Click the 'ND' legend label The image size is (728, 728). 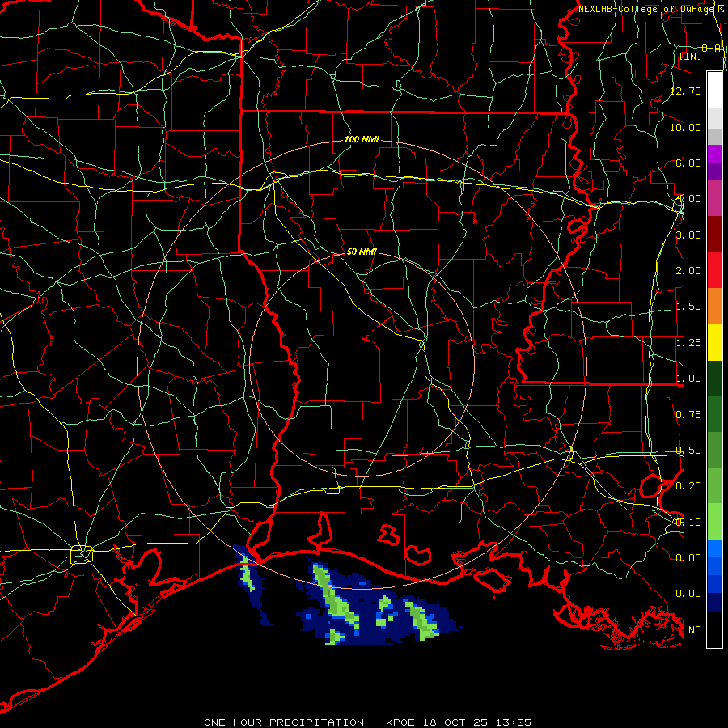point(695,630)
